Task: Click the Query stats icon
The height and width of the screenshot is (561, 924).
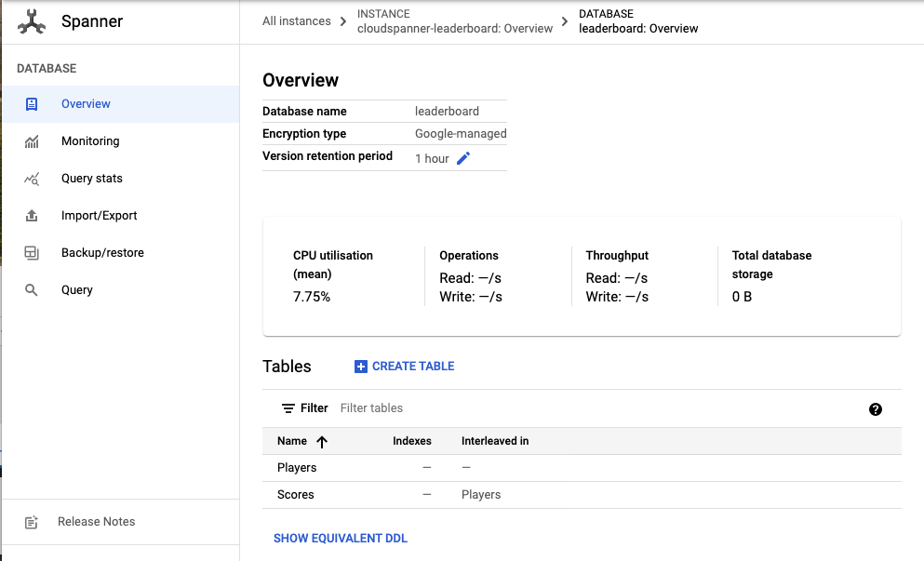Action: tap(32, 179)
